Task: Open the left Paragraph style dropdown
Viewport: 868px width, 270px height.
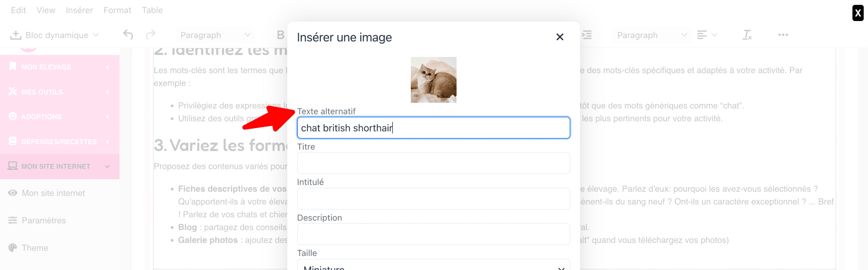Action: click(215, 35)
